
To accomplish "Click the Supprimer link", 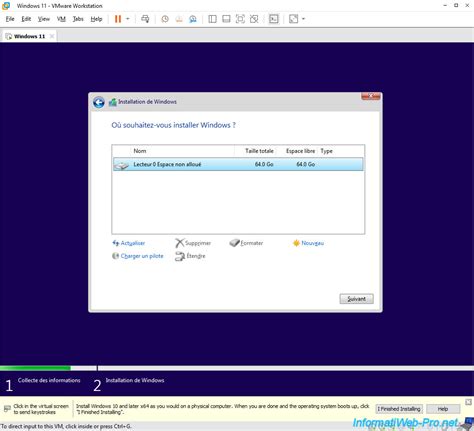I will coord(198,243).
